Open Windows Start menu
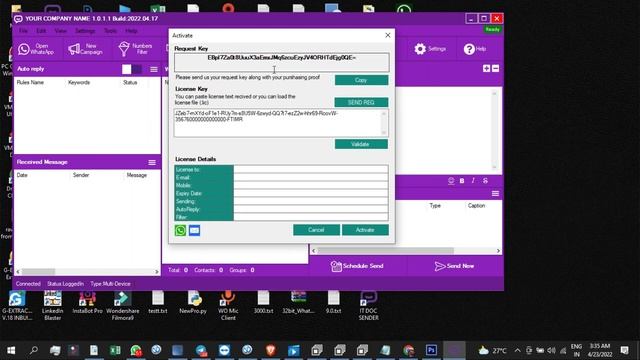The height and width of the screenshot is (360, 640). tap(11, 350)
